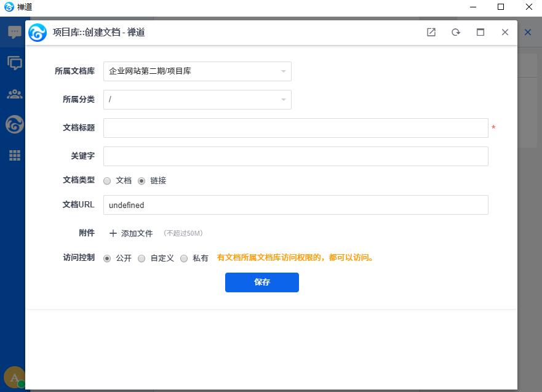The width and height of the screenshot is (542, 392).
Task: Open the contacts group icon in sidebar
Action: pos(14,94)
